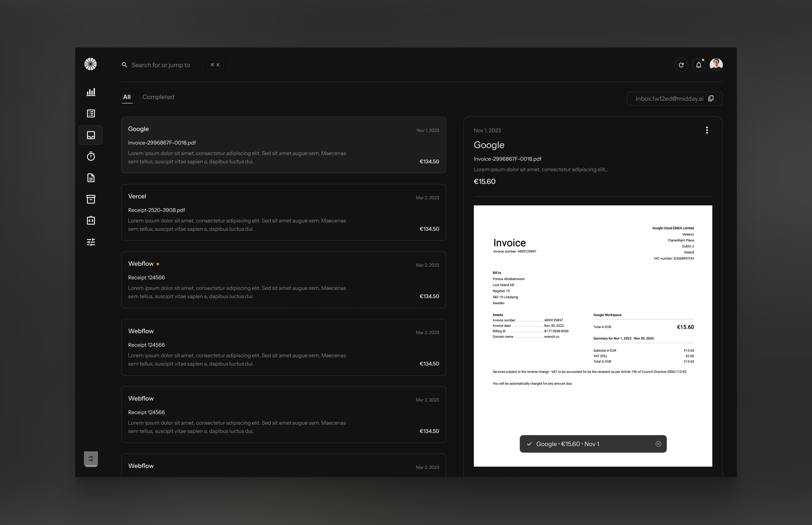Viewport: 812px width, 525px height.
Task: Click the search magnifier icon
Action: [124, 65]
